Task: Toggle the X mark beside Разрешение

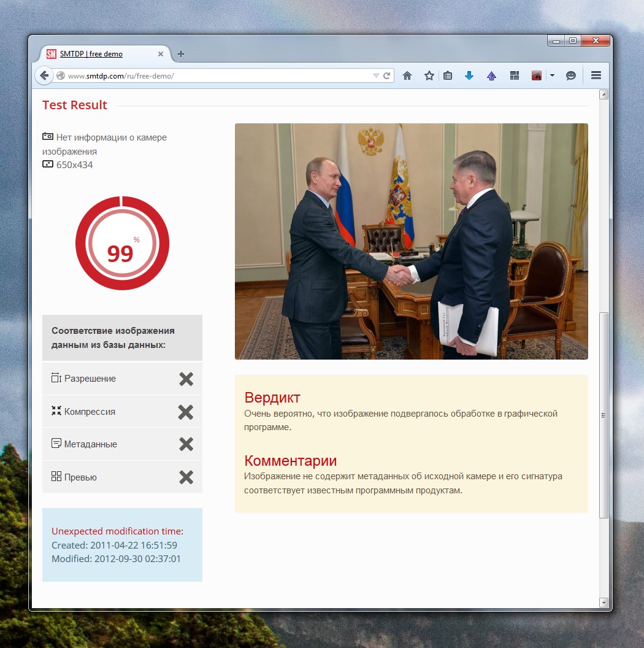Action: point(186,379)
